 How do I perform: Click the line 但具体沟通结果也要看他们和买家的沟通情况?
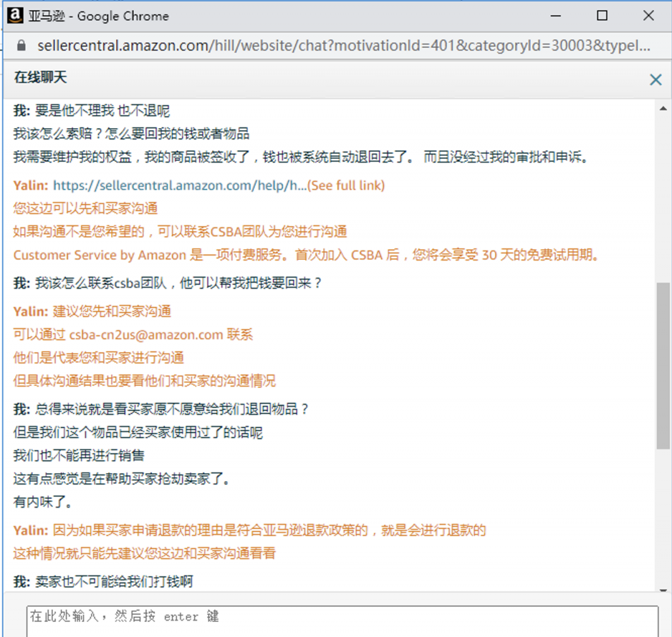[145, 381]
